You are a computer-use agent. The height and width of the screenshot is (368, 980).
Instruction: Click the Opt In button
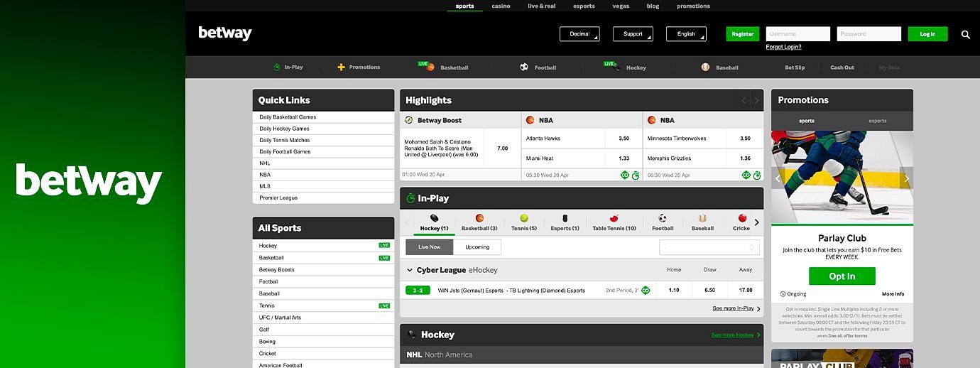pyautogui.click(x=842, y=276)
